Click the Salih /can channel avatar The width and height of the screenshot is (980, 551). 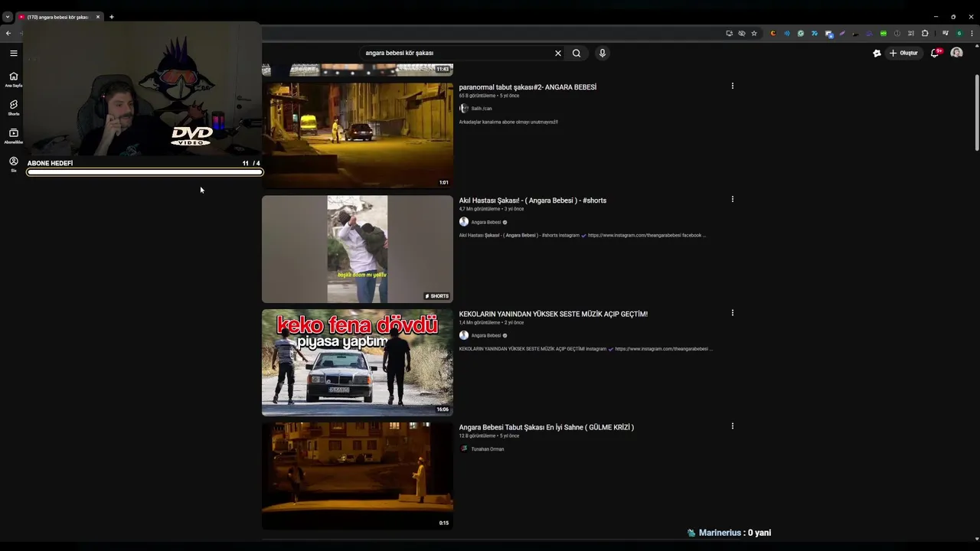point(464,109)
